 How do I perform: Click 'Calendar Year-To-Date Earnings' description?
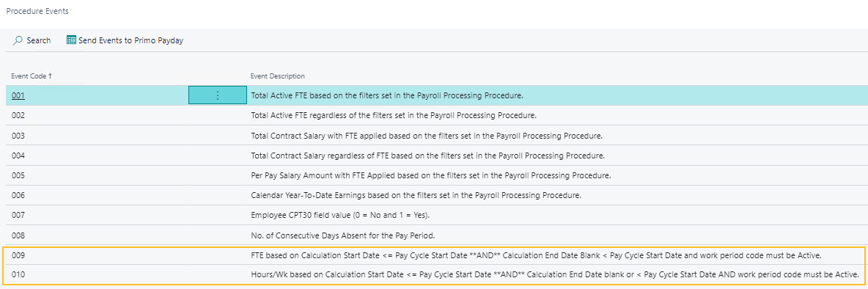point(416,195)
